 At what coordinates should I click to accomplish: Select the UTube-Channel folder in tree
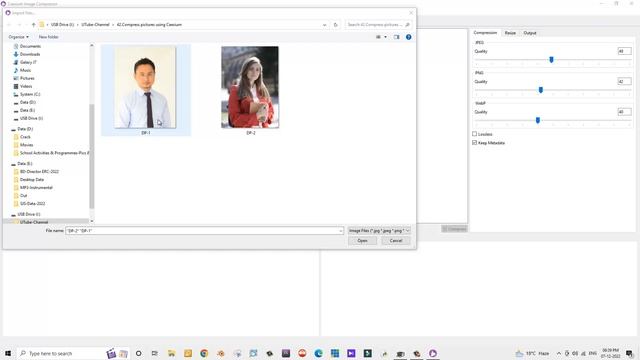pos(33,222)
